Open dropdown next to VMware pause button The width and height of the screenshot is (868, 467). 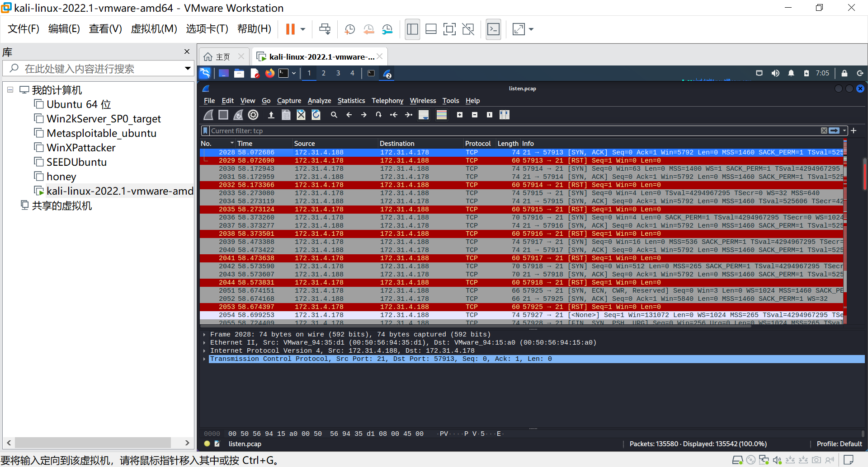click(x=303, y=29)
